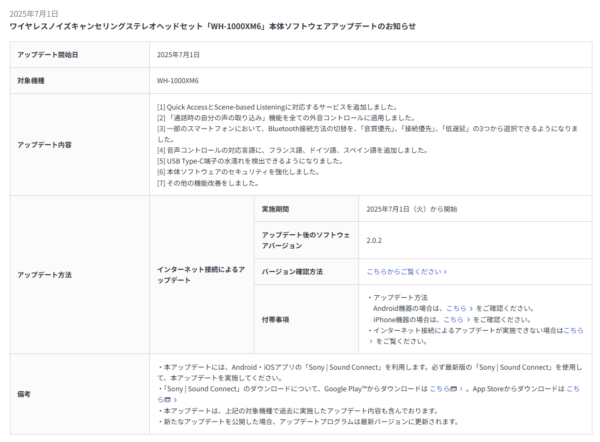Screen dimensions: 600x442
Task: Click the 2025年7月1日（火）から開始 value
Action: [412, 209]
